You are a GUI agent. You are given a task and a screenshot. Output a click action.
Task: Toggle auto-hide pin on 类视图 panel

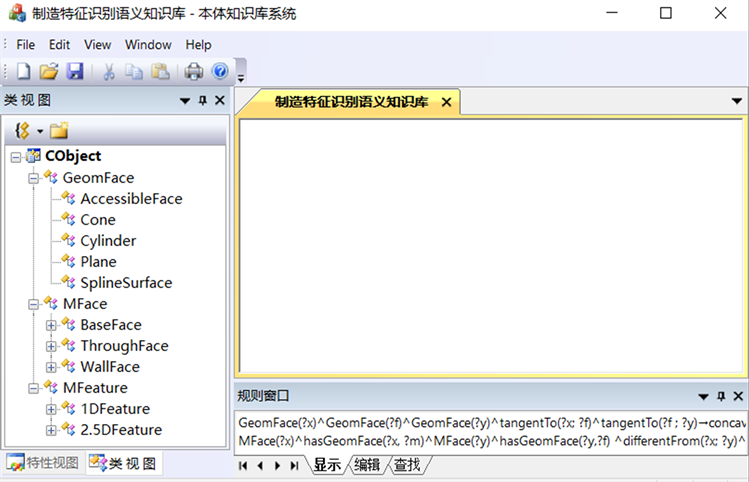point(202,101)
